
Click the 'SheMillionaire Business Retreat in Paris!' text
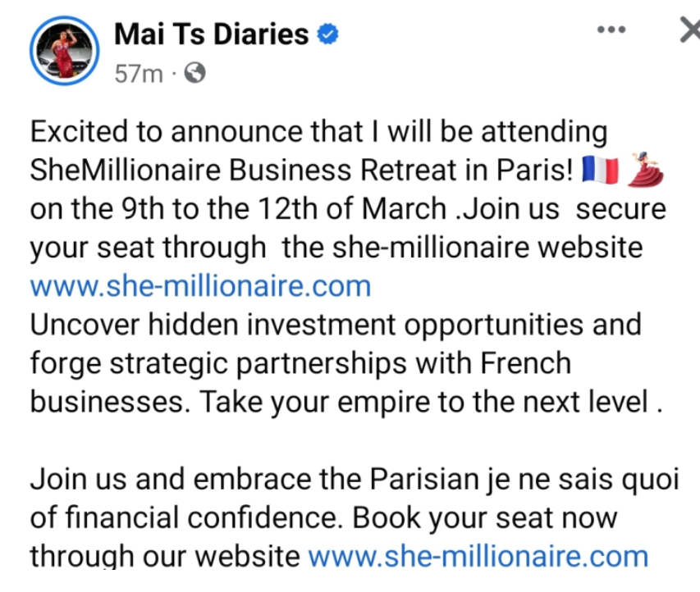pos(301,171)
